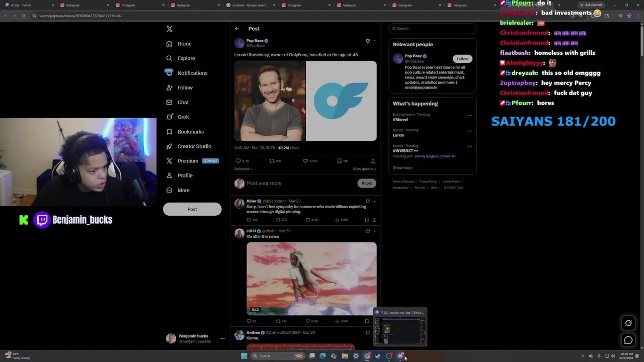Open Follow in the sidebar menu
This screenshot has height=362, width=644.
click(x=180, y=87)
